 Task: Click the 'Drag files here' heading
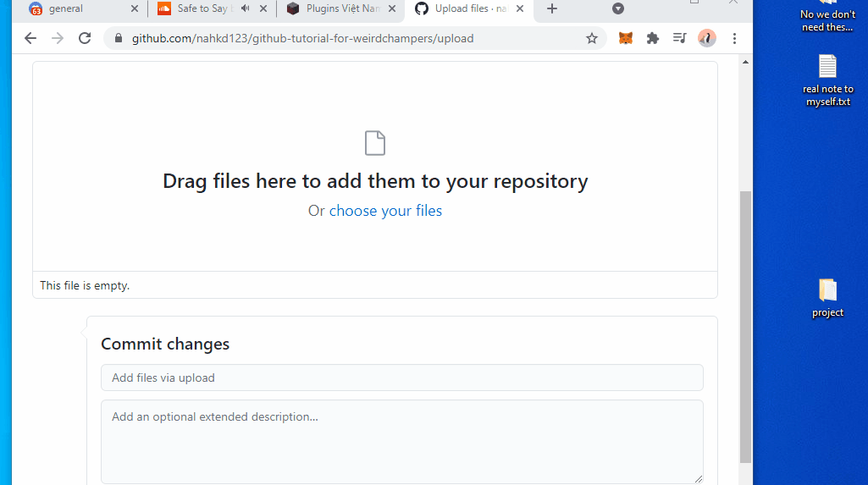click(375, 181)
